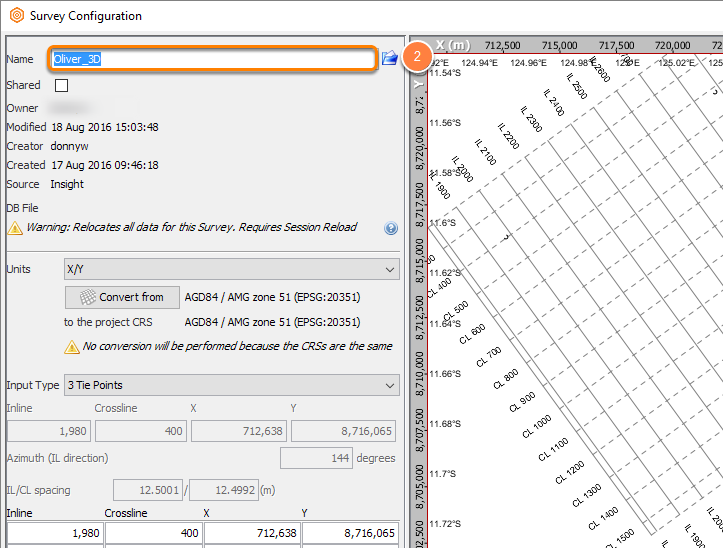The image size is (723, 548).
Task: Select tie point Y cell 8,716,065
Action: point(350,533)
